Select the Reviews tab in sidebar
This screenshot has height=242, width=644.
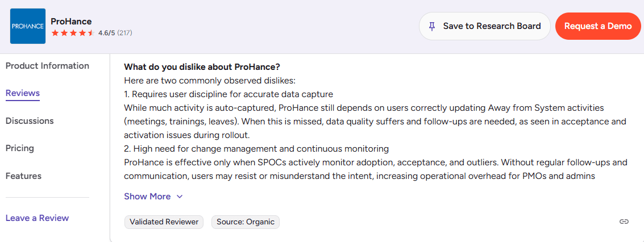23,93
